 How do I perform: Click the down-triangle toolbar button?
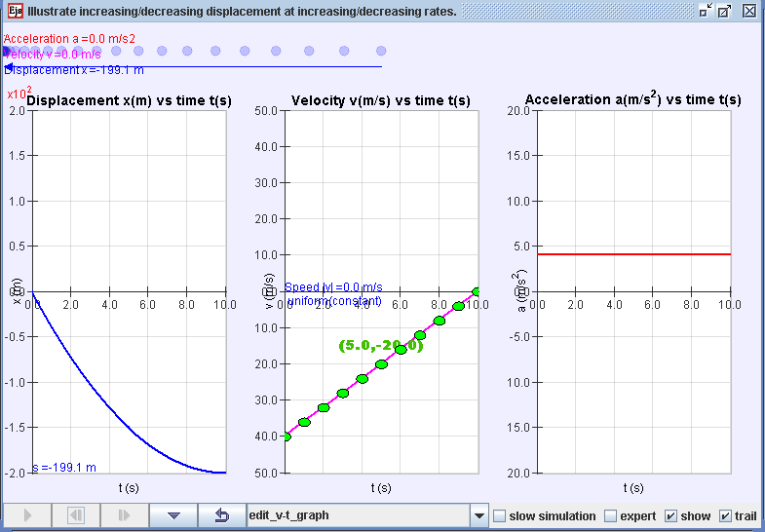173,514
